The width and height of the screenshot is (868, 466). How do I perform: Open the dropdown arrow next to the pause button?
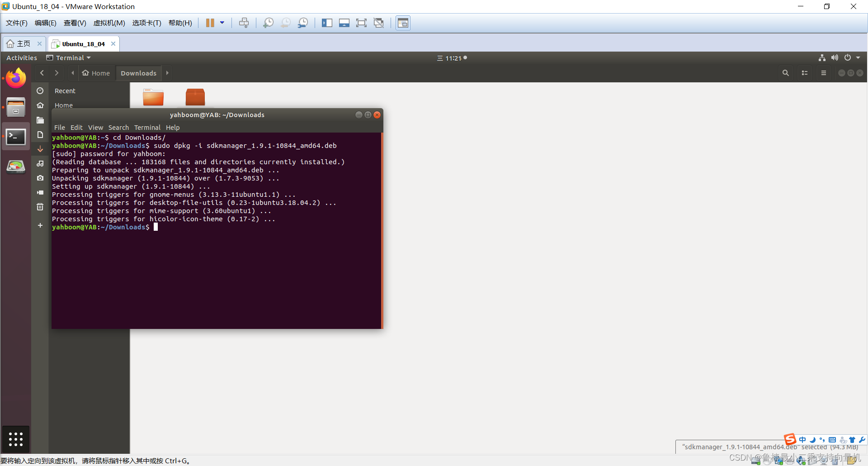point(222,23)
